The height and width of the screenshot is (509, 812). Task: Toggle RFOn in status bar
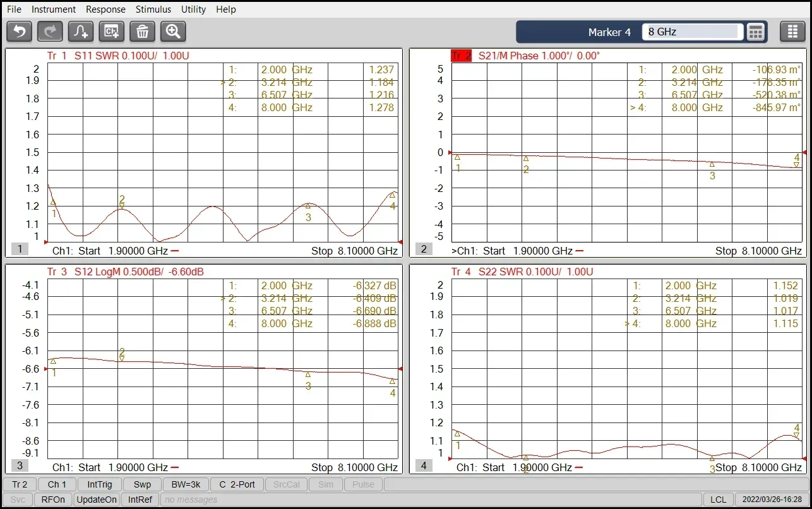pos(53,500)
